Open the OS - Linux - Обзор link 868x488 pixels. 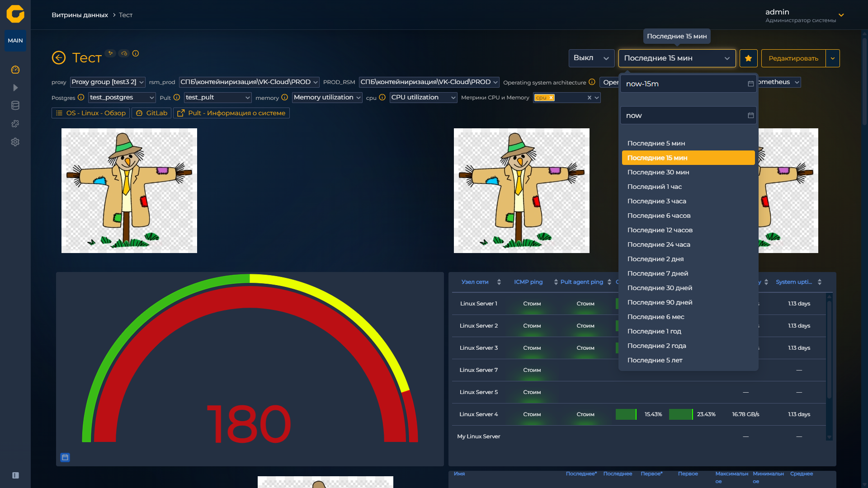tap(91, 113)
